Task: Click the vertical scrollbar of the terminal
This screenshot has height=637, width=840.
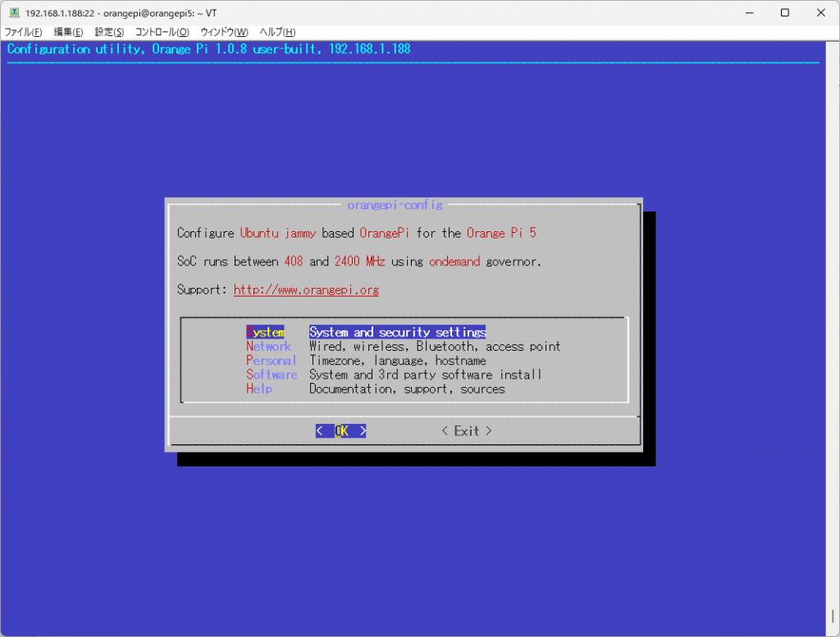Action: pos(833,337)
